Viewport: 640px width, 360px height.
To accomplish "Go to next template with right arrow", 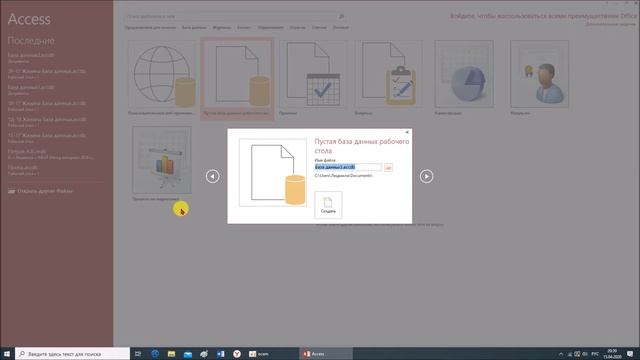I will pos(427,176).
